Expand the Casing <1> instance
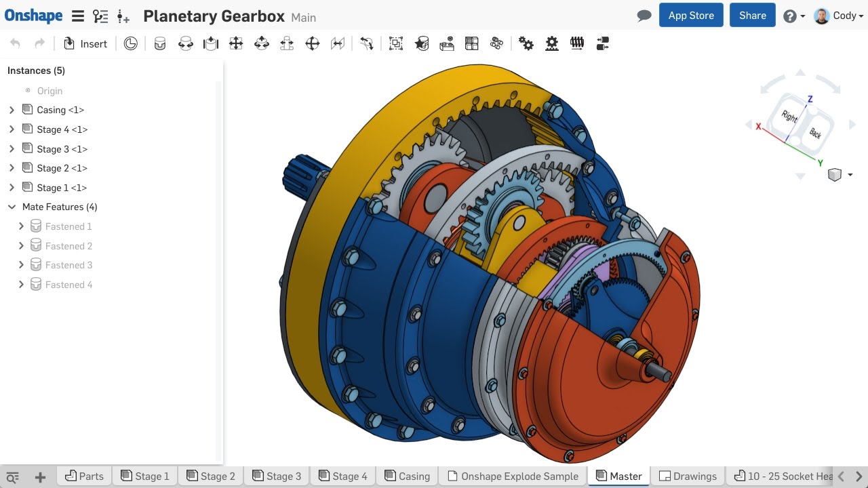868x488 pixels. coord(12,110)
